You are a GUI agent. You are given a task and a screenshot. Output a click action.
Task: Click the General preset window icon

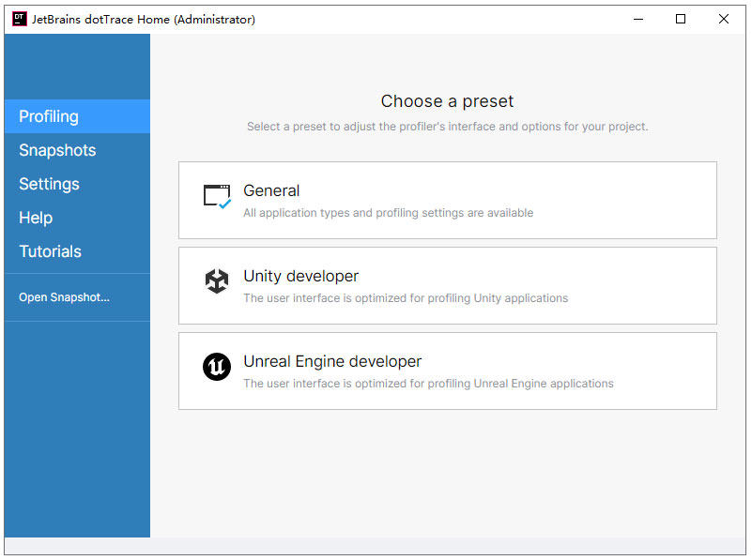tap(217, 196)
